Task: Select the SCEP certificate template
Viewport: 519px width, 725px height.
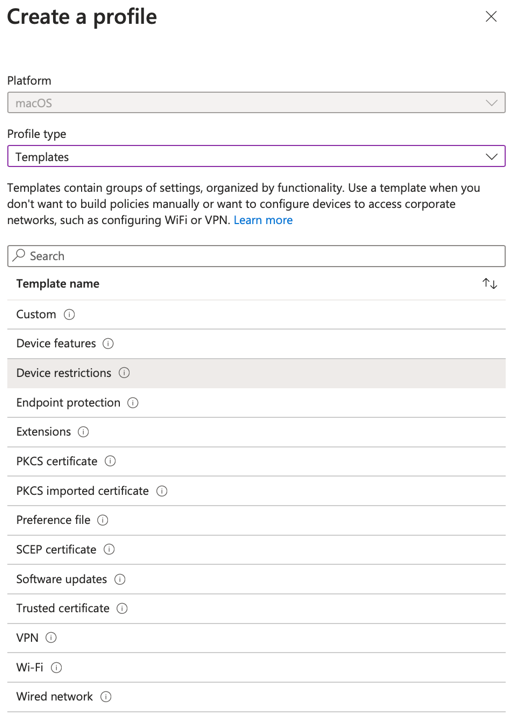Action: tap(256, 550)
